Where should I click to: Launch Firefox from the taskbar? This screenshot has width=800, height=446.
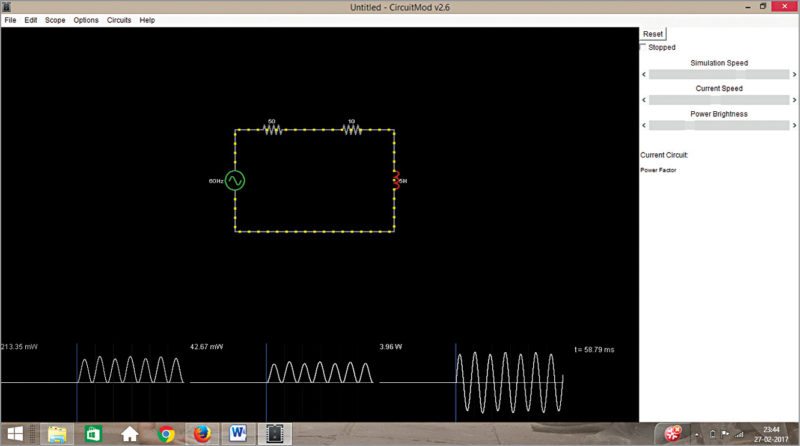pyautogui.click(x=203, y=434)
